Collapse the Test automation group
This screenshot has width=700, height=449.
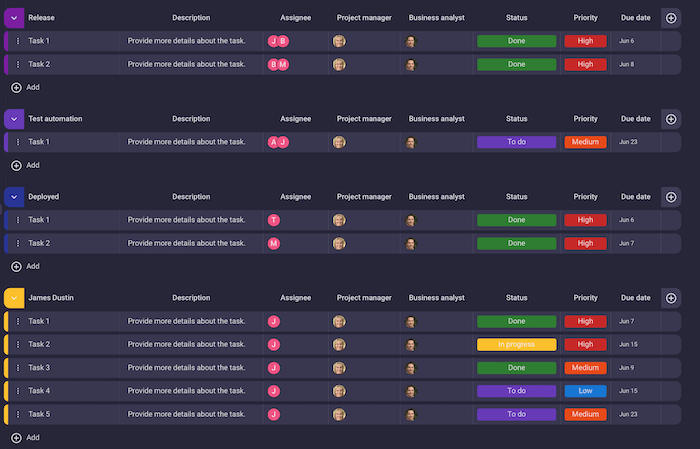pos(14,119)
